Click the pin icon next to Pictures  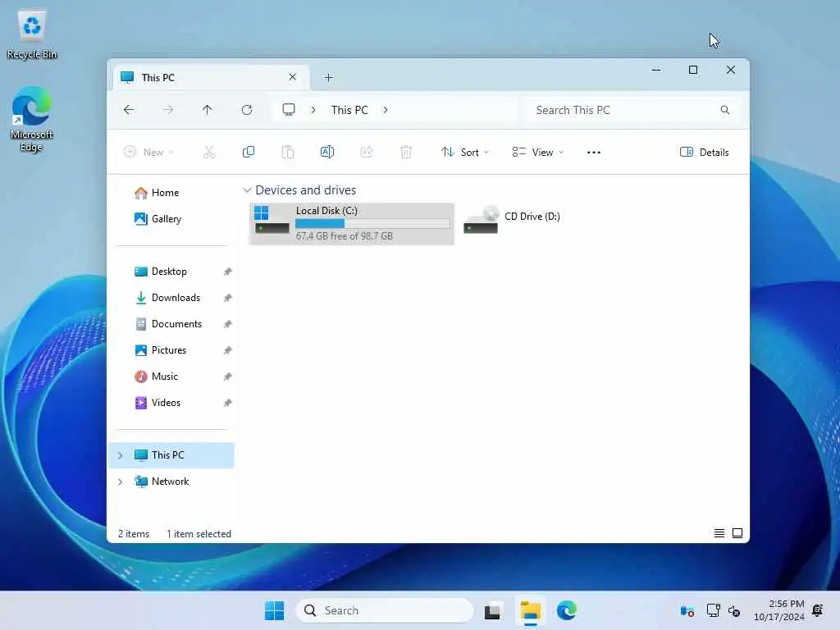(x=228, y=350)
